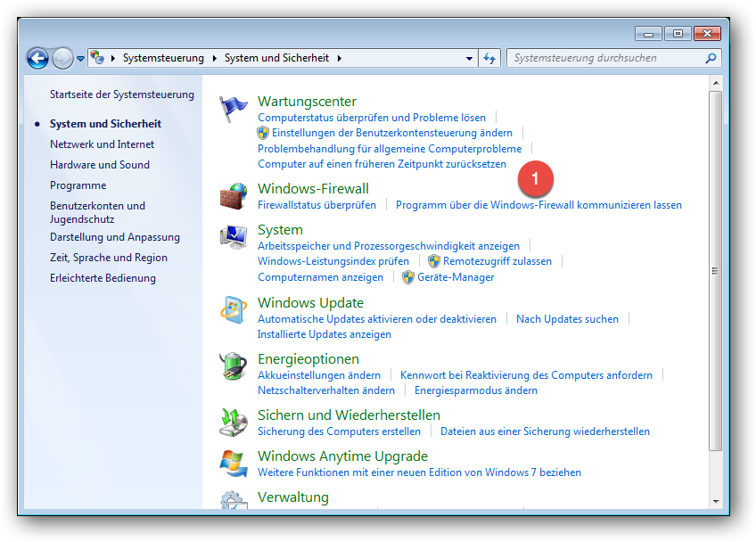Expand the address bar history dropdown
This screenshot has width=756, height=542.
[x=469, y=58]
